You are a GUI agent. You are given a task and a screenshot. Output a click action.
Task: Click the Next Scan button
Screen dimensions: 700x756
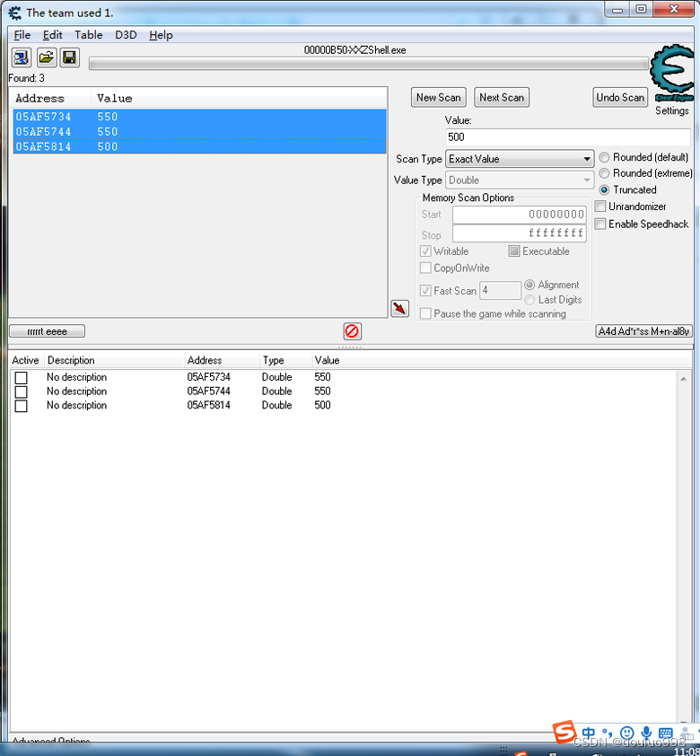[502, 97]
